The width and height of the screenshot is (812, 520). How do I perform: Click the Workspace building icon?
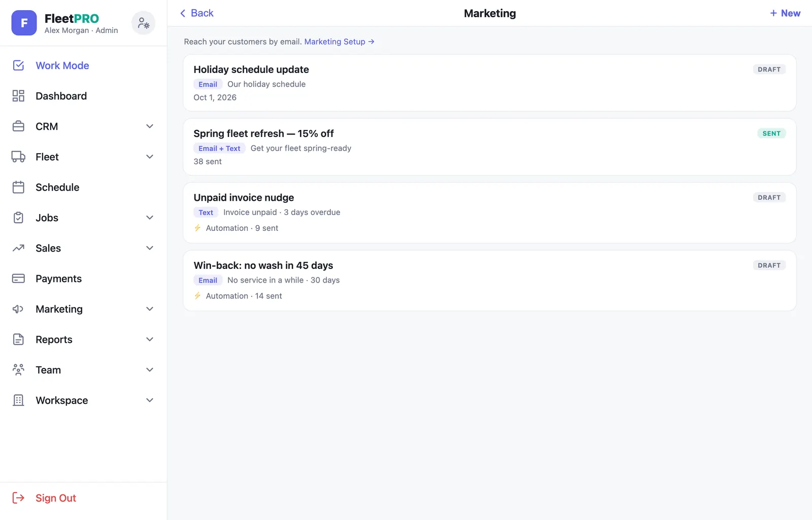(18, 400)
